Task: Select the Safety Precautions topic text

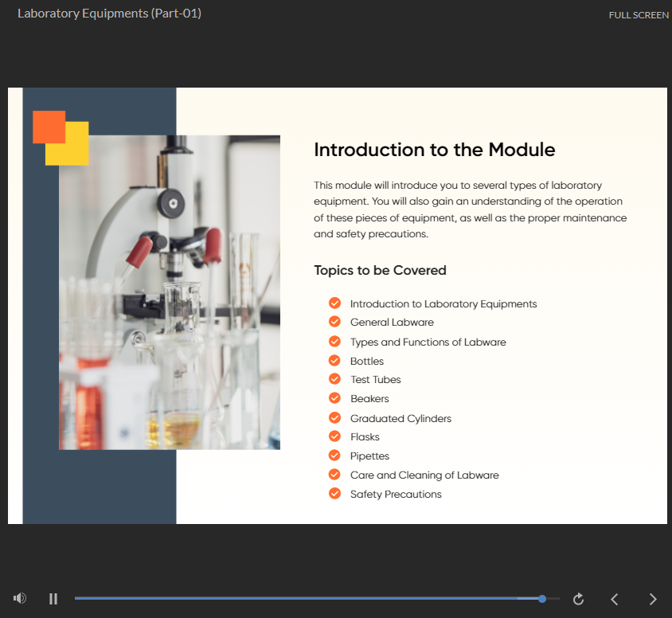Action: pos(396,495)
